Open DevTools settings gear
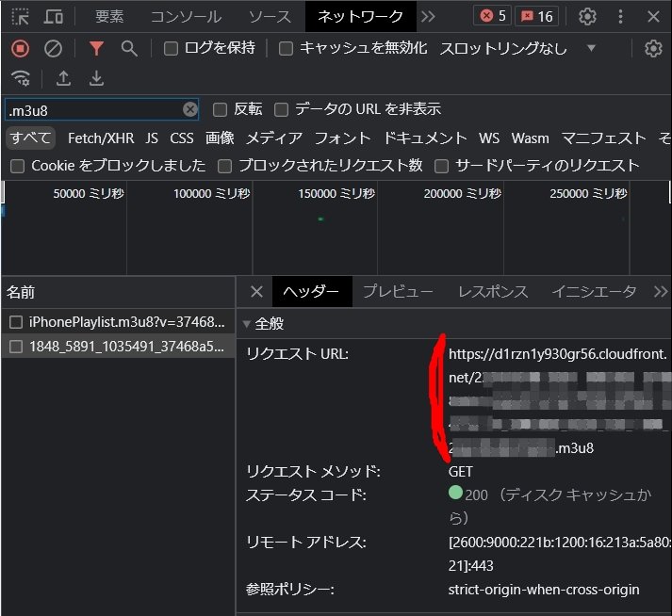 point(587,16)
